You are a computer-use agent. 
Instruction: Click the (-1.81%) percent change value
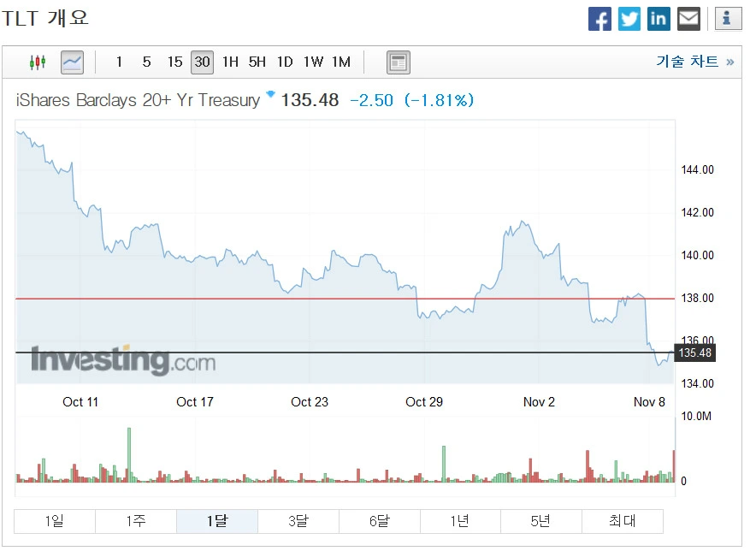[x=439, y=100]
